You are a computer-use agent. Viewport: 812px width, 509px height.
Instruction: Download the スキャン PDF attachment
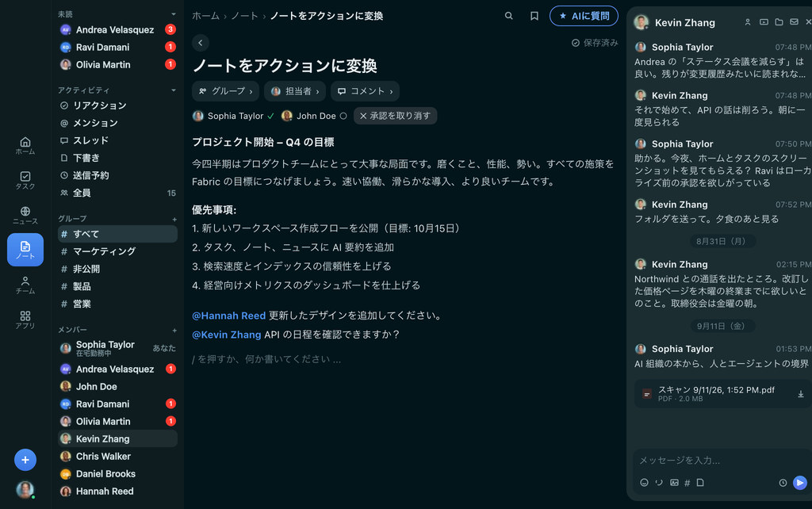[x=800, y=394]
